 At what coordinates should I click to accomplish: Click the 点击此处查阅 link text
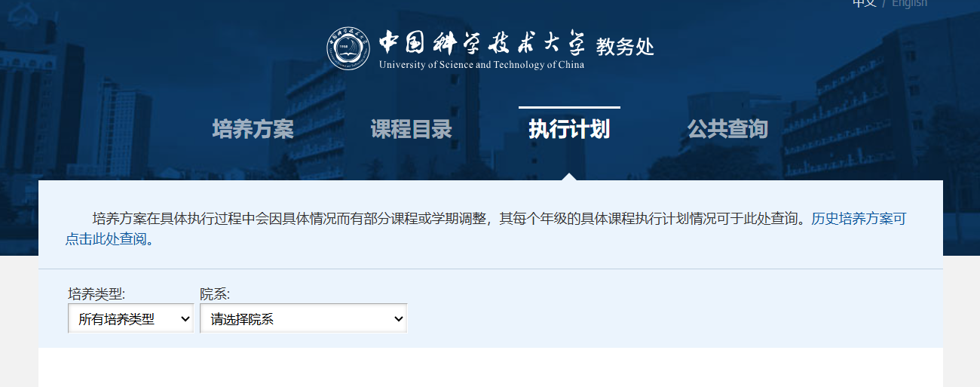point(106,240)
